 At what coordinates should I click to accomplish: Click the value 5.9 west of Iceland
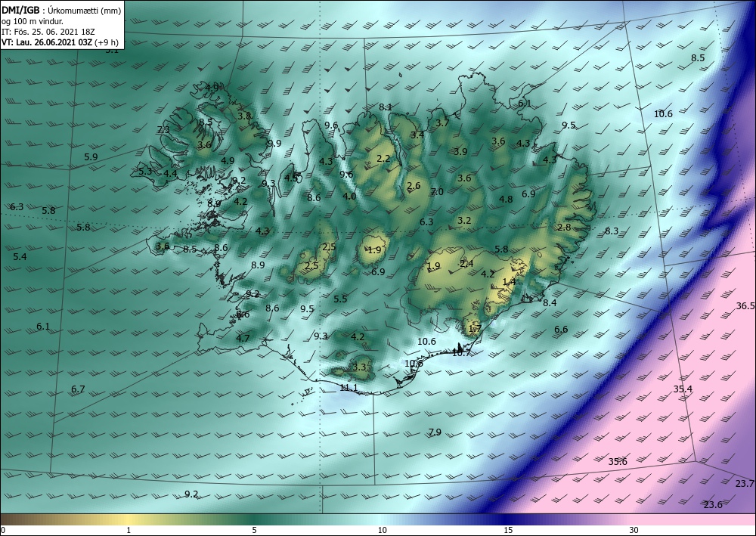(x=91, y=156)
